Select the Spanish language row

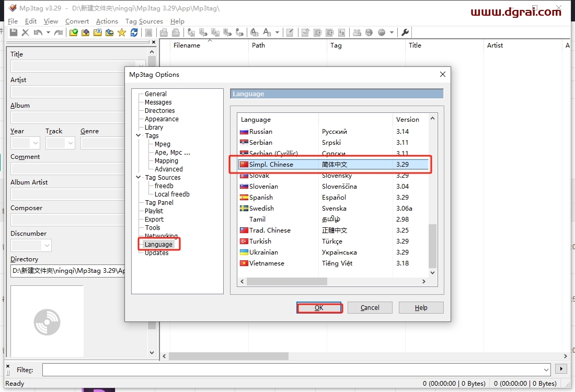coord(333,197)
